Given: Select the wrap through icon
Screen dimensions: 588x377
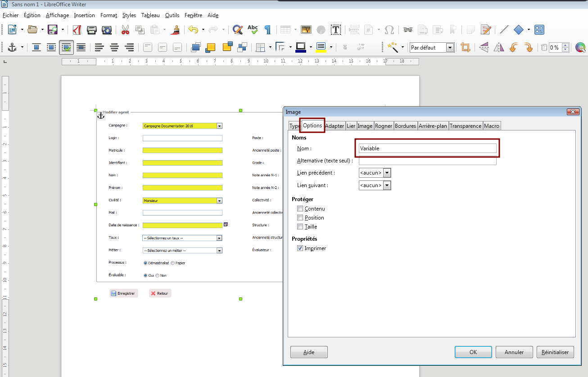Looking at the screenshot, I should (81, 47).
